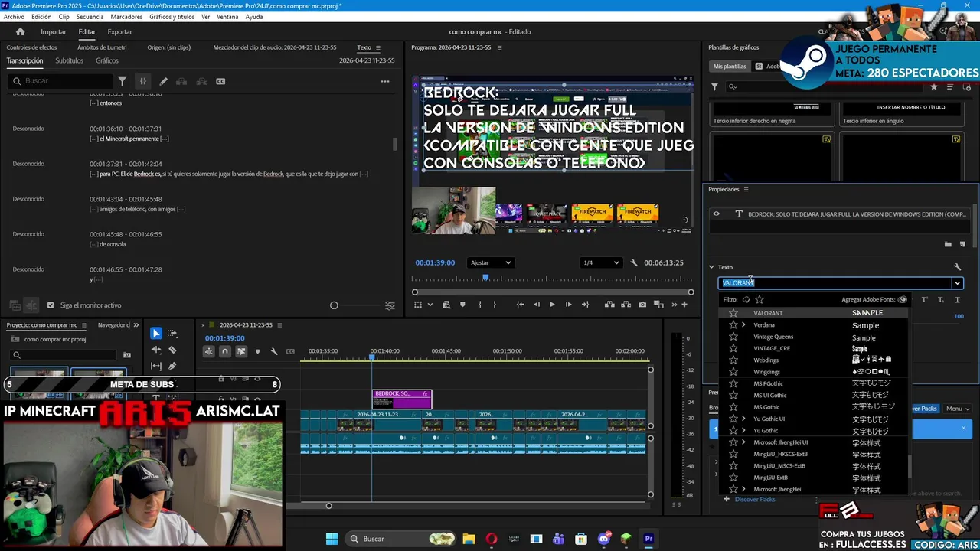
Task: Switch to the Exportar workspace tab
Action: click(119, 32)
